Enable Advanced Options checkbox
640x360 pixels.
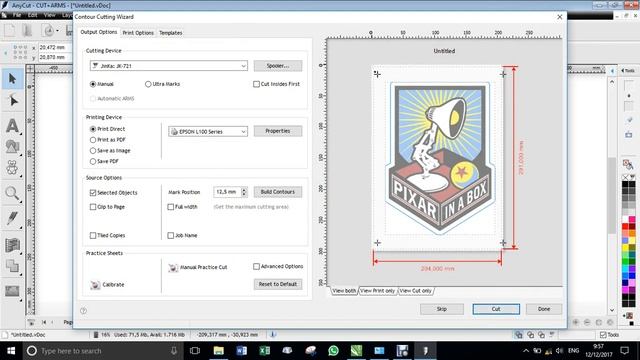pyautogui.click(x=256, y=267)
